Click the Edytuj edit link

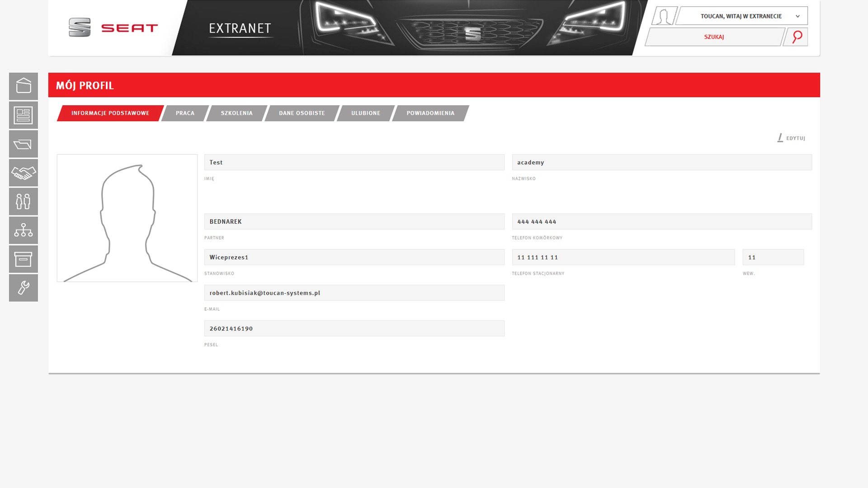pyautogui.click(x=792, y=138)
